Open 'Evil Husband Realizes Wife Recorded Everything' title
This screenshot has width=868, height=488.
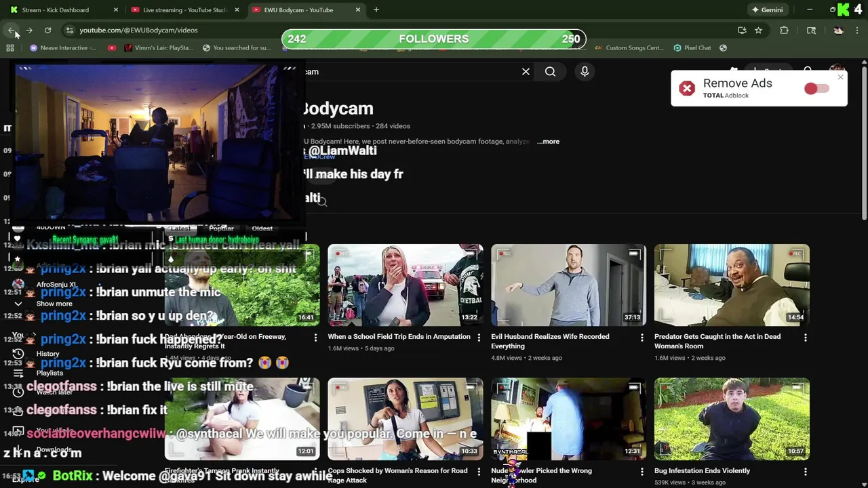click(x=550, y=341)
